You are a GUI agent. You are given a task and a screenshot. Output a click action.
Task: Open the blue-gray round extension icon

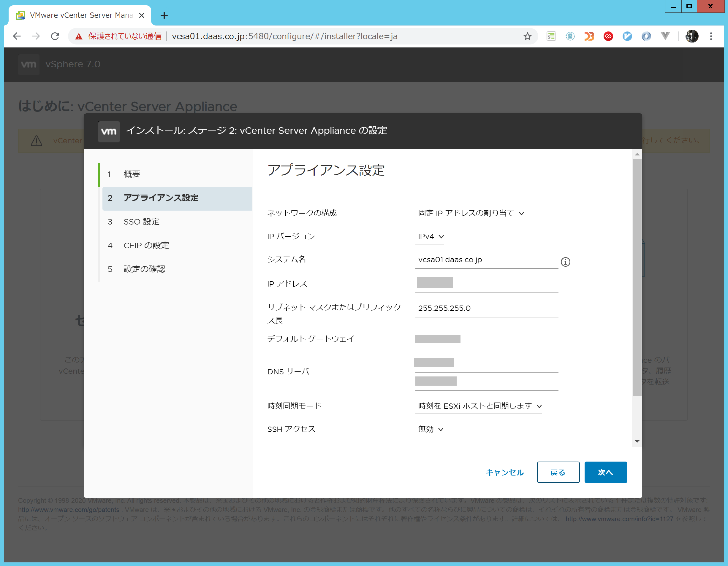tap(646, 36)
